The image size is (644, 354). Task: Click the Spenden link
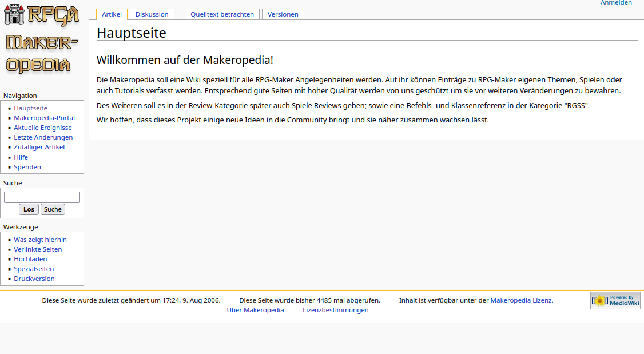[27, 167]
